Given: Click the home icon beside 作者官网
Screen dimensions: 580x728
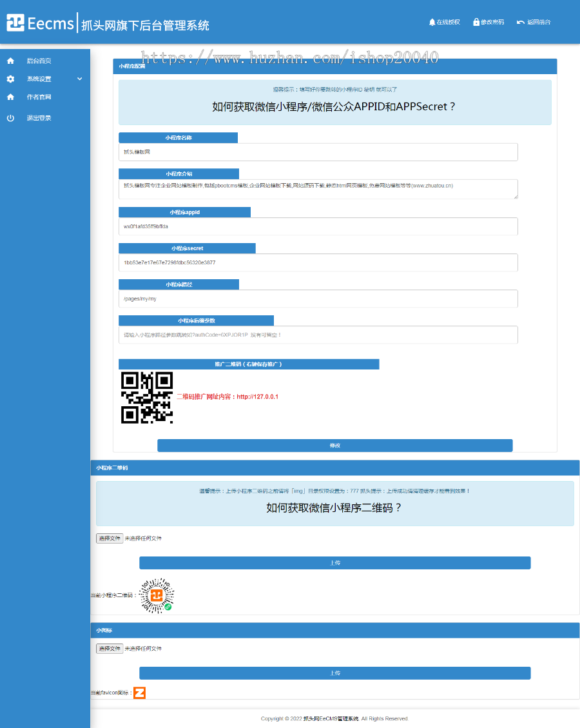Looking at the screenshot, I should click(11, 97).
